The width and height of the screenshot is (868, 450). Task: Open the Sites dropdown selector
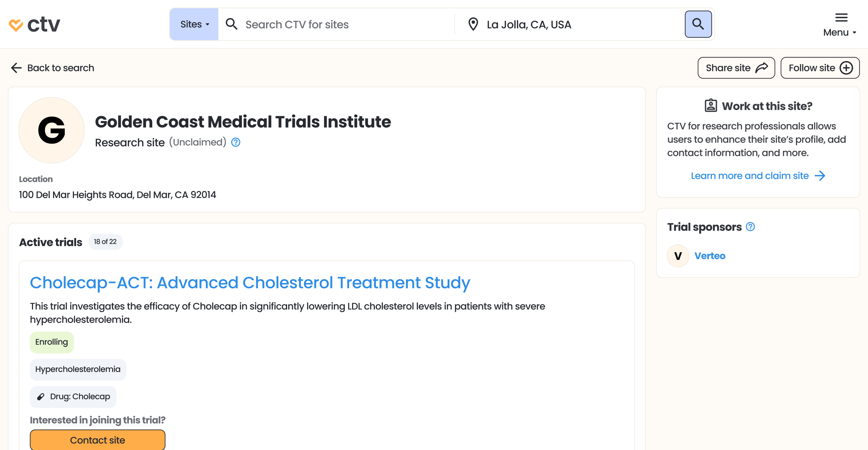point(194,24)
